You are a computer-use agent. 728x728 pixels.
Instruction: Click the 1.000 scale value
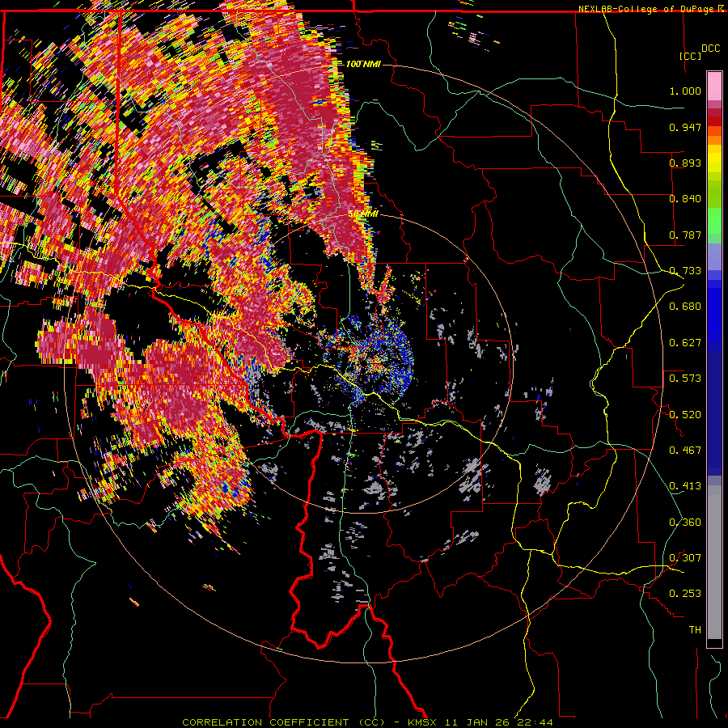pyautogui.click(x=685, y=91)
